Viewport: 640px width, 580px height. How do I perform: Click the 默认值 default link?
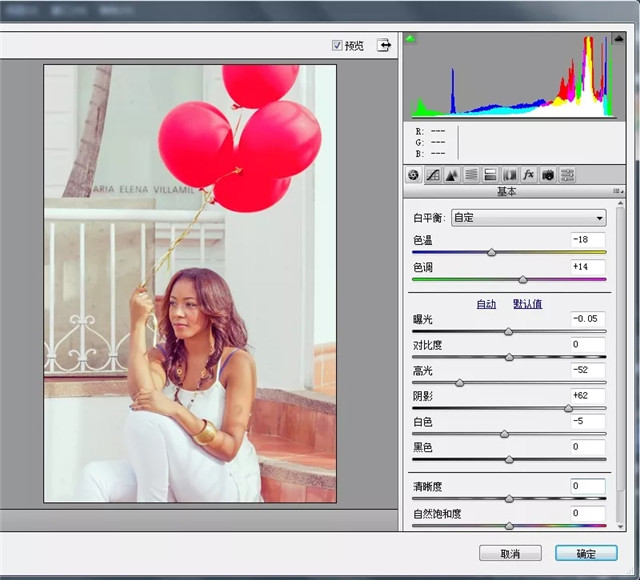(x=527, y=304)
